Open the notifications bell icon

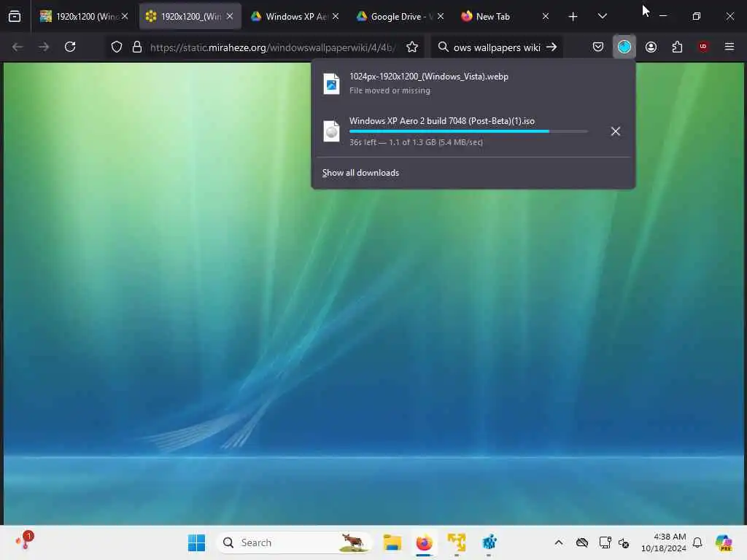pyautogui.click(x=697, y=542)
